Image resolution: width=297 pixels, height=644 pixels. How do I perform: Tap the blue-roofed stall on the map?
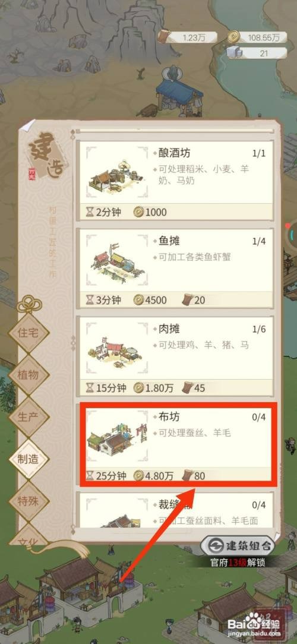coord(178,93)
